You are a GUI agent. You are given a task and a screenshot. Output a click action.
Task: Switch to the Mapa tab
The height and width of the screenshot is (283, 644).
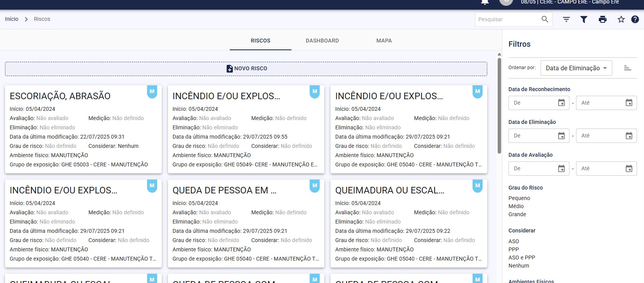coord(384,41)
